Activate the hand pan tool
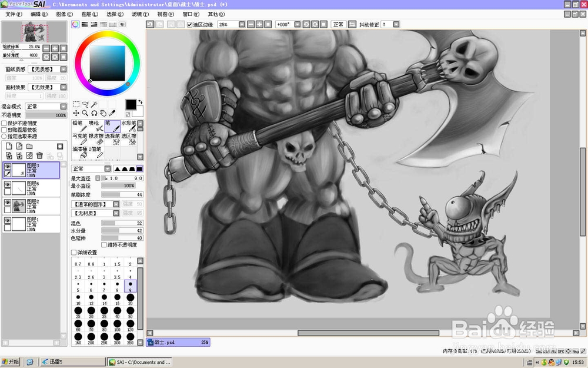The image size is (588, 368). 103,113
